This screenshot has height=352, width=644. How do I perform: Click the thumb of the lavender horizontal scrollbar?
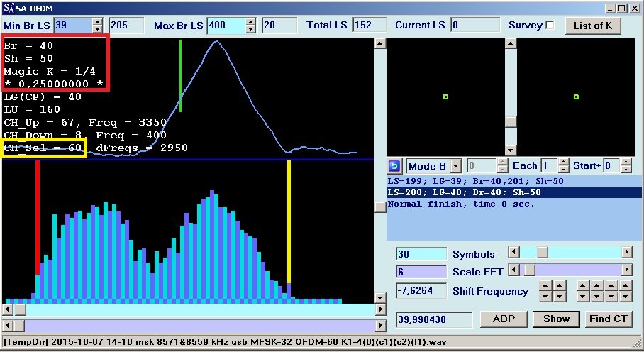(19, 326)
